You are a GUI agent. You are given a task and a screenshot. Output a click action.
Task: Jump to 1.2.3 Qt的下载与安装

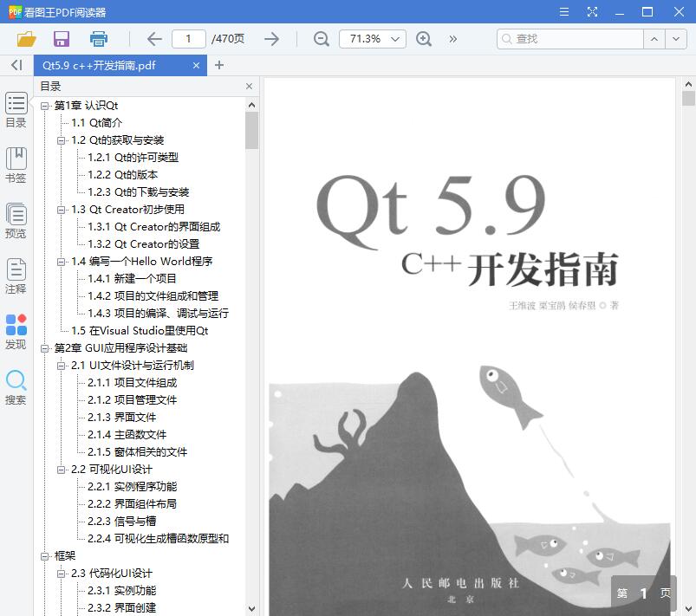point(138,192)
